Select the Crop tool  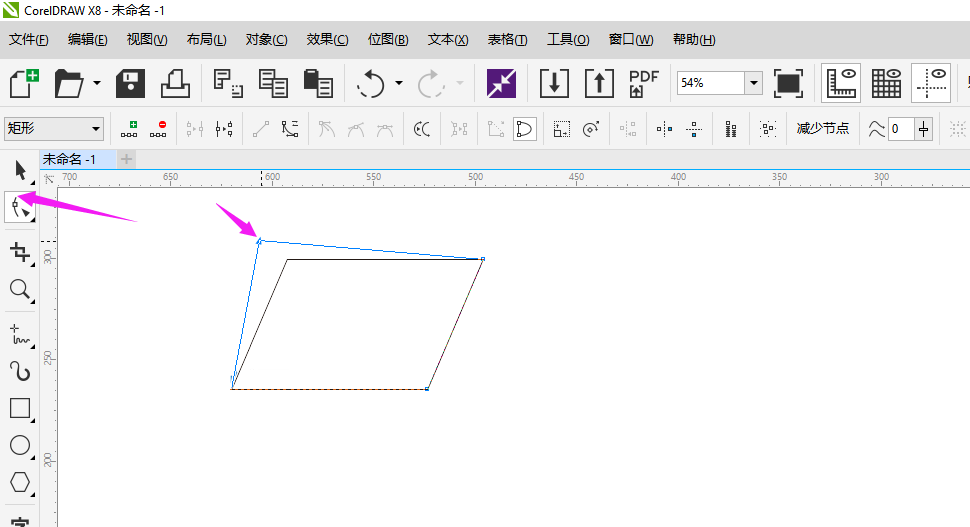pos(20,252)
